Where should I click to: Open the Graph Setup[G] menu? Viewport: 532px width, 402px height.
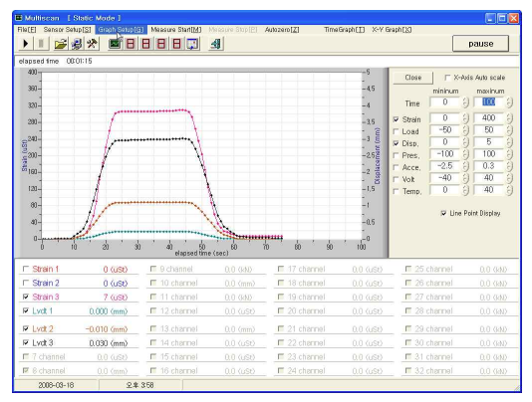tap(121, 30)
